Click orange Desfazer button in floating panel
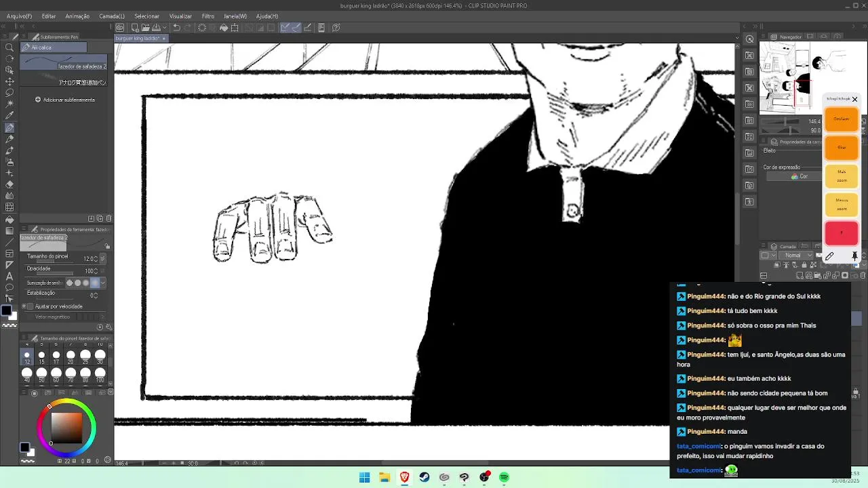Screen dimensions: 868x488 click(842, 119)
